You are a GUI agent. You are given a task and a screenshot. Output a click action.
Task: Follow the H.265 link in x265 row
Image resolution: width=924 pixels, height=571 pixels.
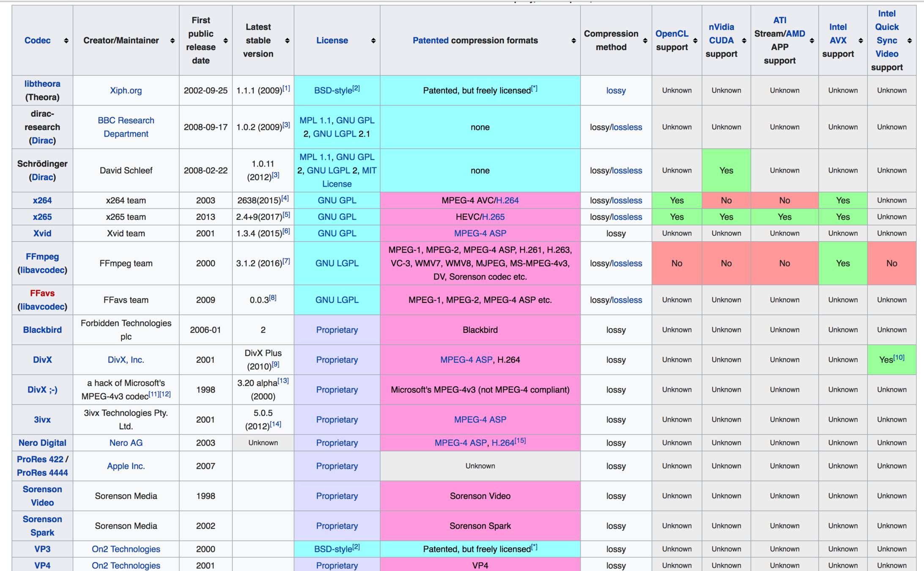coord(493,217)
